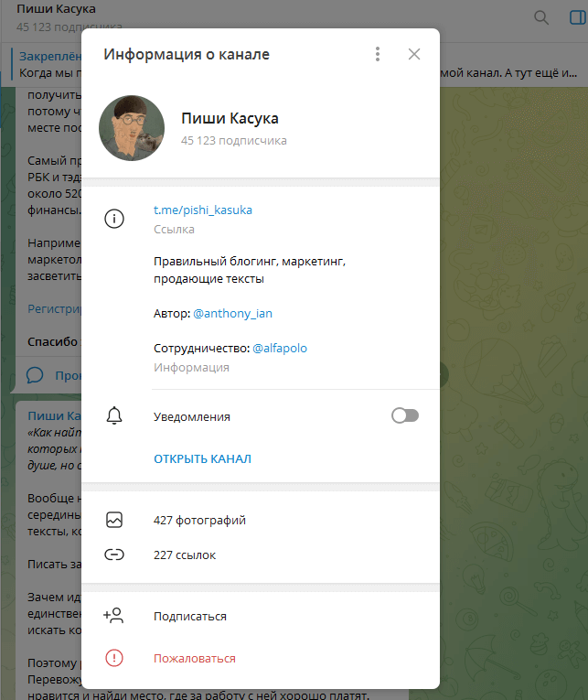This screenshot has height=700, width=588.
Task: Toggle the side panel icon in header
Action: 576,17
